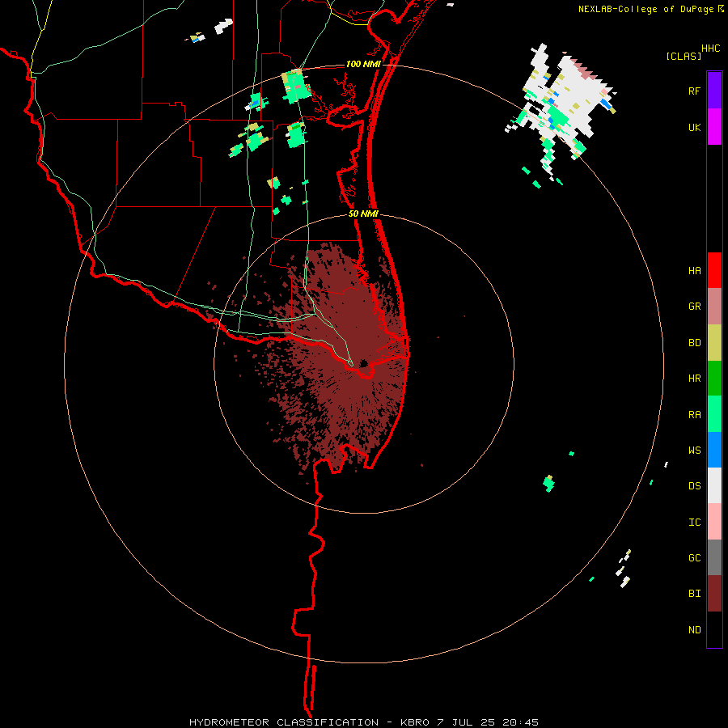Click the DS white legend swatch
The height and width of the screenshot is (728, 728).
[714, 485]
